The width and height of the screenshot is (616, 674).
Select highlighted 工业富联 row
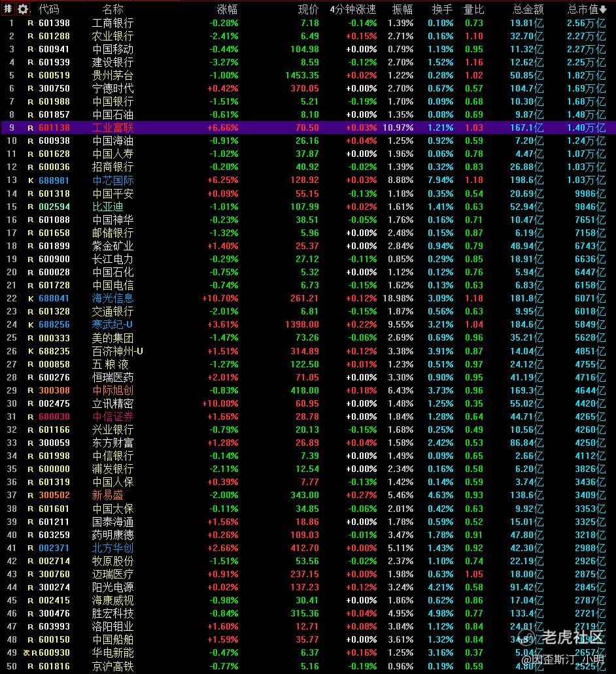click(308, 127)
